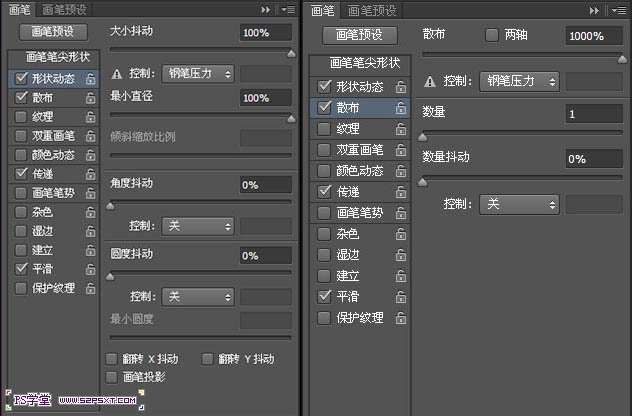
Task: Open scatter 控制 dropdown showing 钢笔压力
Action: pos(519,82)
